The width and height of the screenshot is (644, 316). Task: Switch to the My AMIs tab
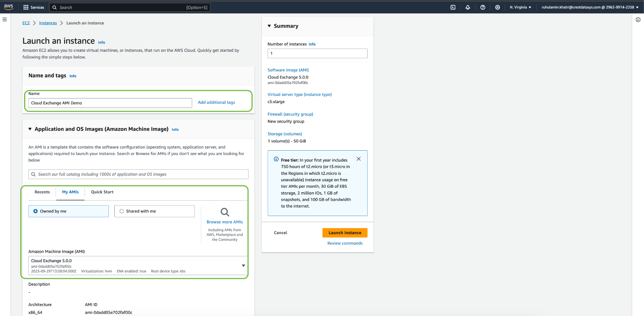tap(70, 192)
